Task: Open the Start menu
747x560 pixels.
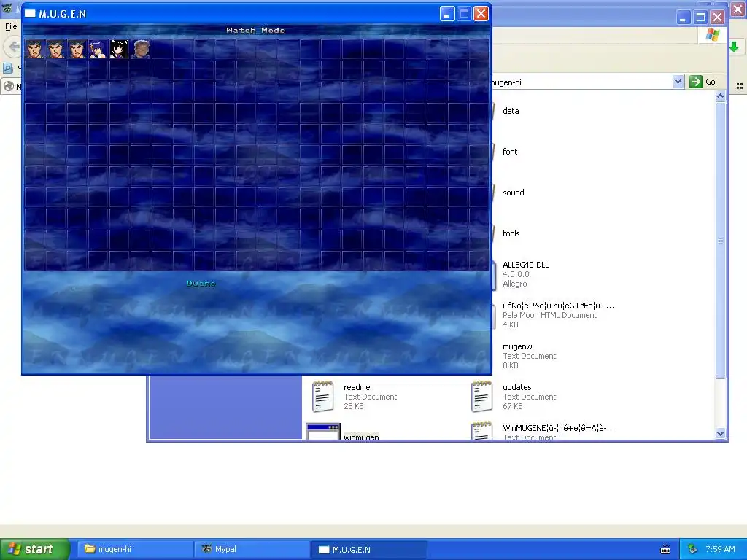Action: [x=35, y=549]
